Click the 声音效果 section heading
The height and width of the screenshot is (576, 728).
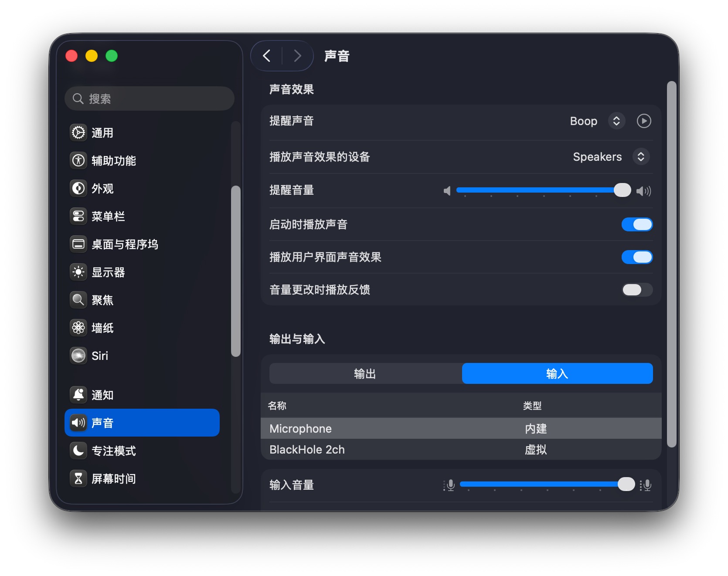(292, 89)
